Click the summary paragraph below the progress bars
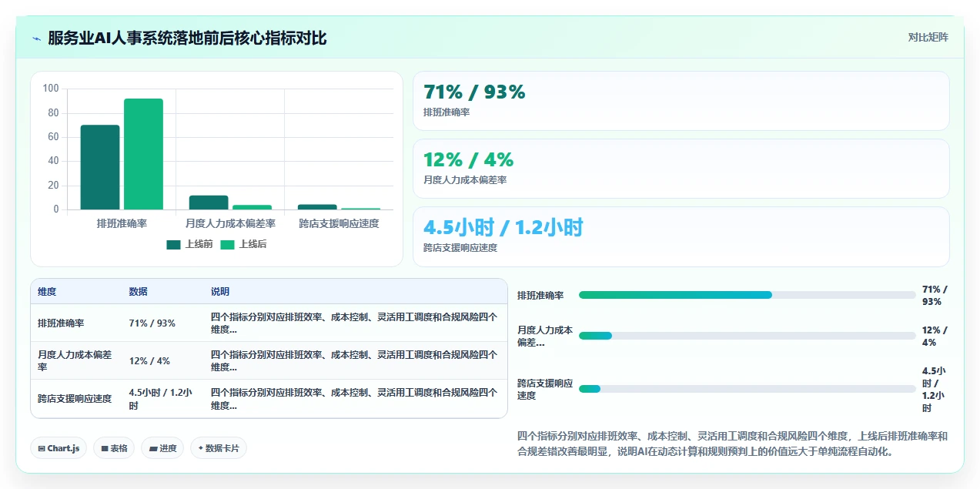This screenshot has width=980, height=489. pyautogui.click(x=733, y=444)
